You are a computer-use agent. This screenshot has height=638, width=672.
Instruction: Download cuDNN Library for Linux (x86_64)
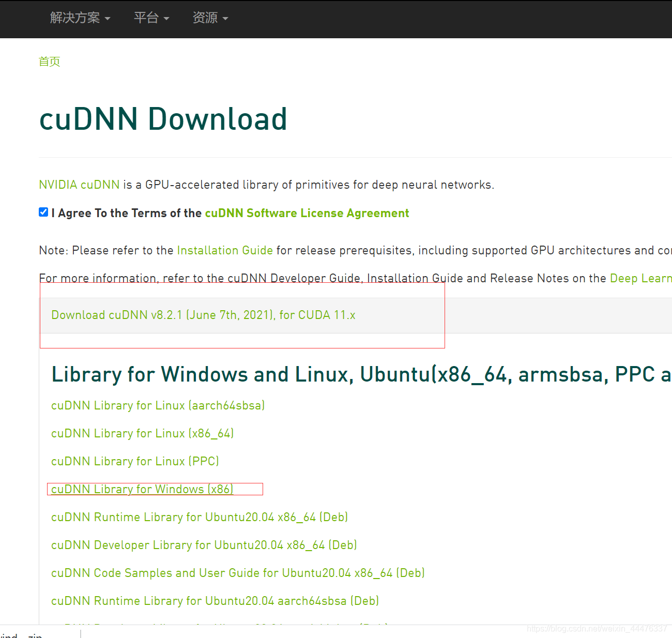click(143, 433)
